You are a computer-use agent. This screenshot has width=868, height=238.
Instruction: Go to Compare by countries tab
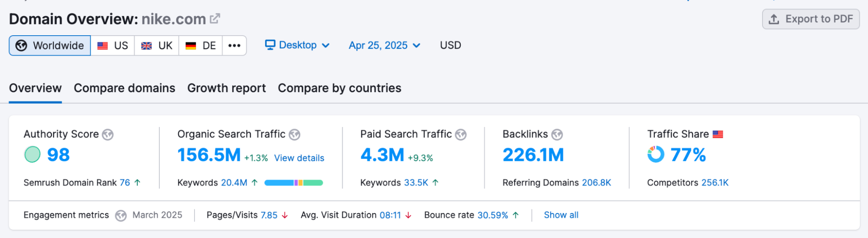(x=340, y=88)
